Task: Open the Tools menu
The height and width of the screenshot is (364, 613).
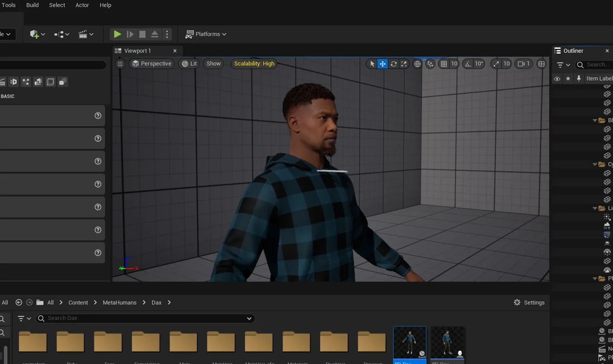Action: (x=8, y=5)
